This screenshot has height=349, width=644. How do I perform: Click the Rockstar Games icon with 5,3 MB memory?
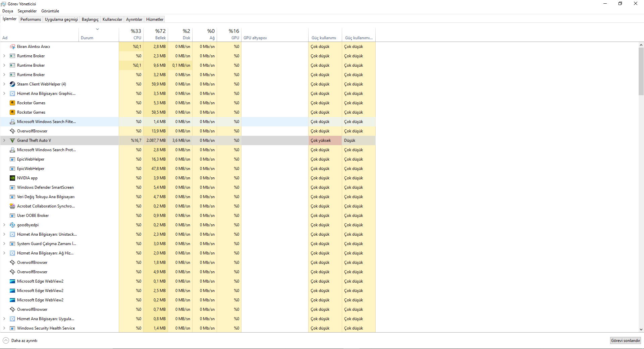point(12,103)
